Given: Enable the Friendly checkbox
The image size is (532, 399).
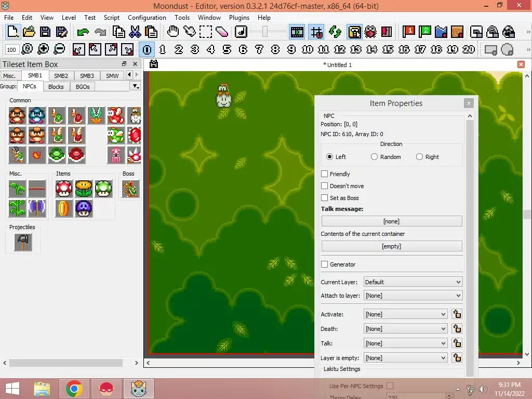Looking at the screenshot, I should [325, 174].
